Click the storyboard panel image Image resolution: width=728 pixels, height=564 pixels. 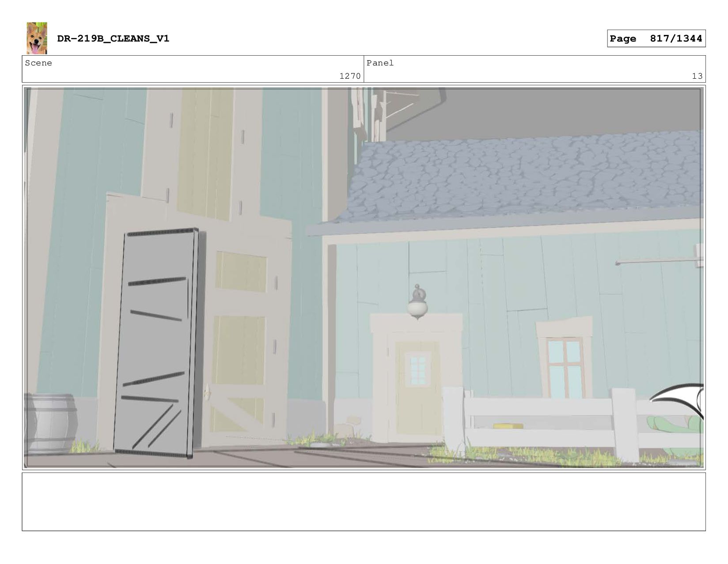click(364, 278)
